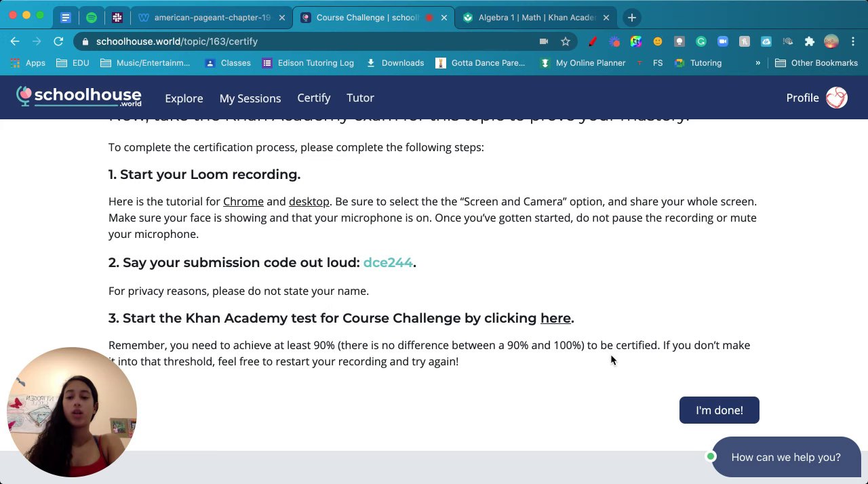The height and width of the screenshot is (484, 868).
Task: Open Other Bookmarks folder
Action: (816, 63)
